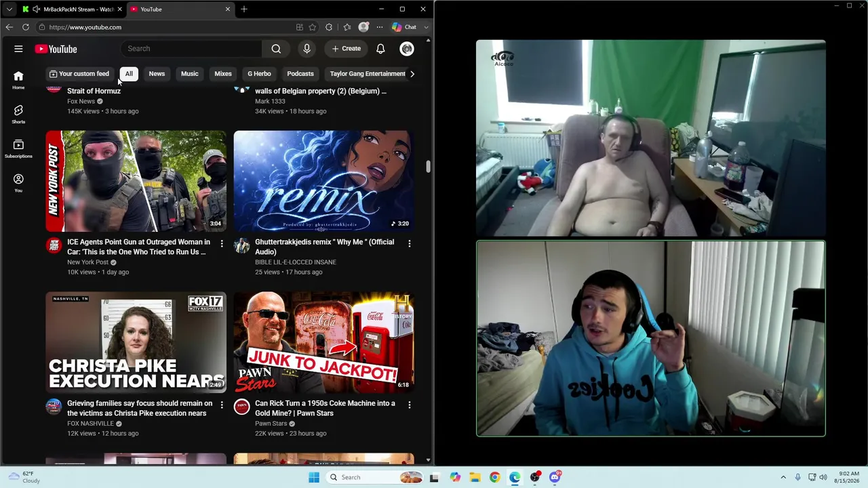868x488 pixels.
Task: Open the Windows Start menu
Action: coord(313,477)
